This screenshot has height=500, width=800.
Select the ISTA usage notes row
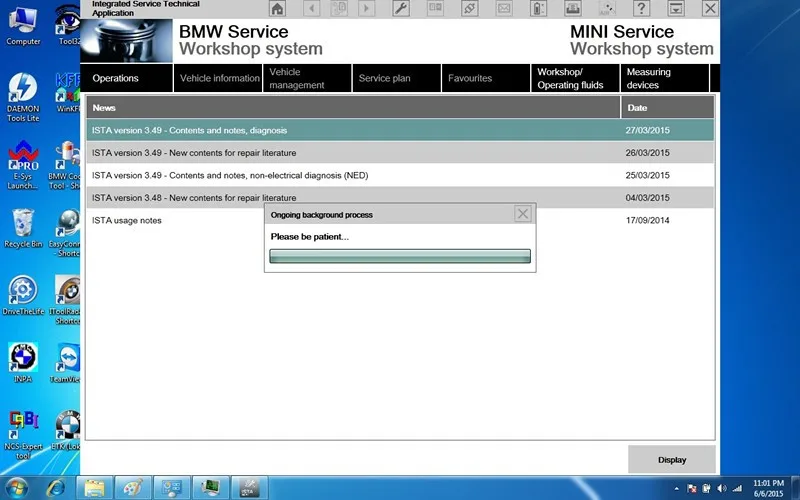400,220
